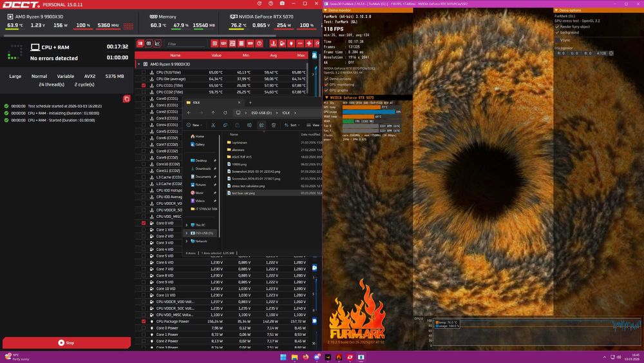Screen dimensions: 644x363
Task: Check the Core 6 VID sensor checkbox
Action: pos(144,262)
